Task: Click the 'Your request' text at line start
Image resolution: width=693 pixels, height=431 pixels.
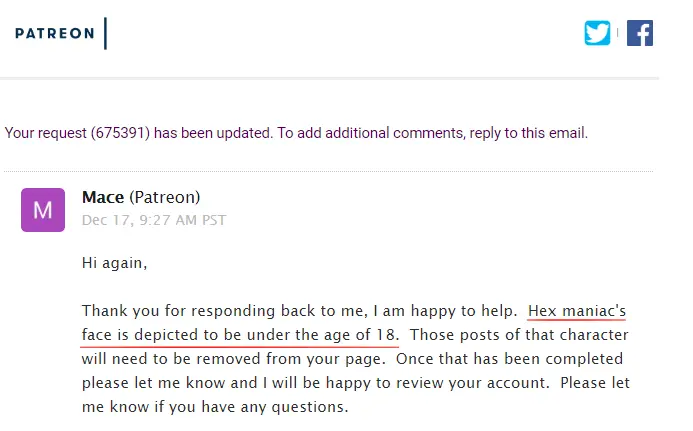Action: pos(46,133)
